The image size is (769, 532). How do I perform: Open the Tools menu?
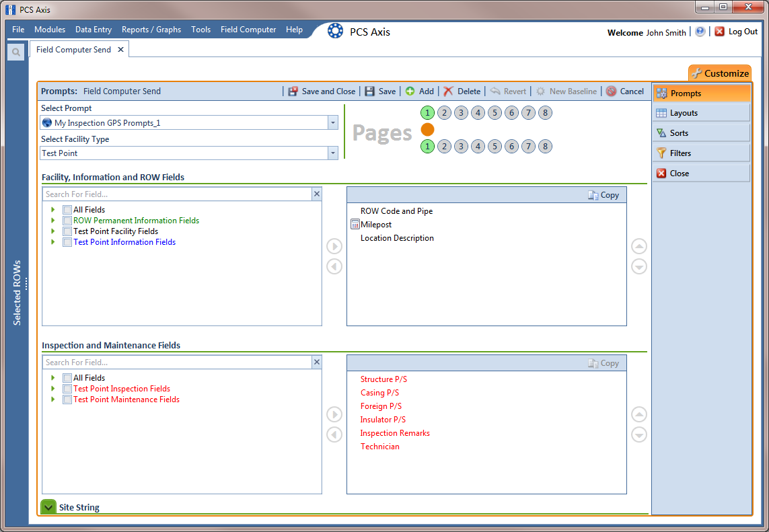[x=200, y=30]
